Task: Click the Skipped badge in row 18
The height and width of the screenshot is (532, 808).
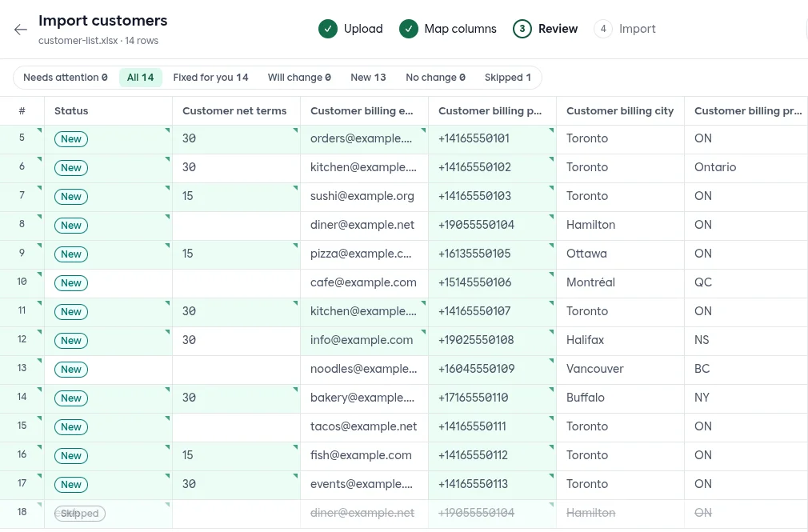Action: point(80,514)
